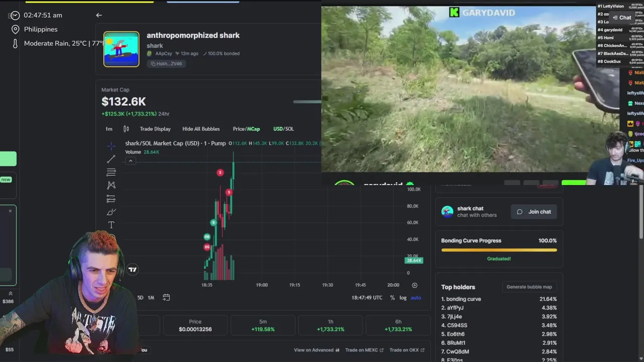The width and height of the screenshot is (644, 362).
Task: Open the go-to-date calendar icon
Action: pos(166,298)
